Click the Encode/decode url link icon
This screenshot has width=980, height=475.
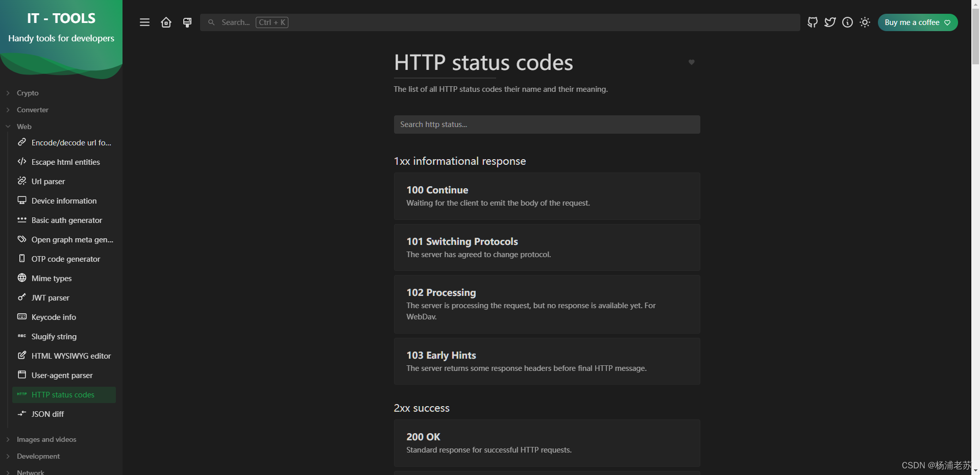click(22, 142)
